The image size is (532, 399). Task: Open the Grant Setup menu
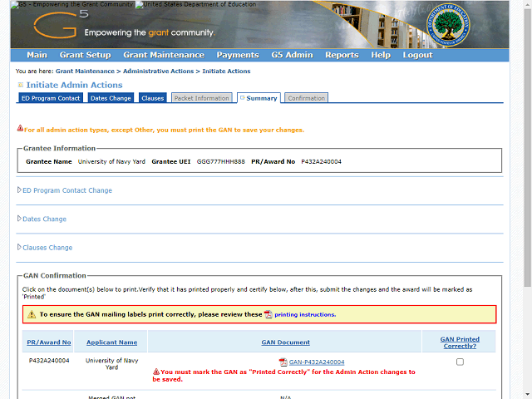(85, 55)
